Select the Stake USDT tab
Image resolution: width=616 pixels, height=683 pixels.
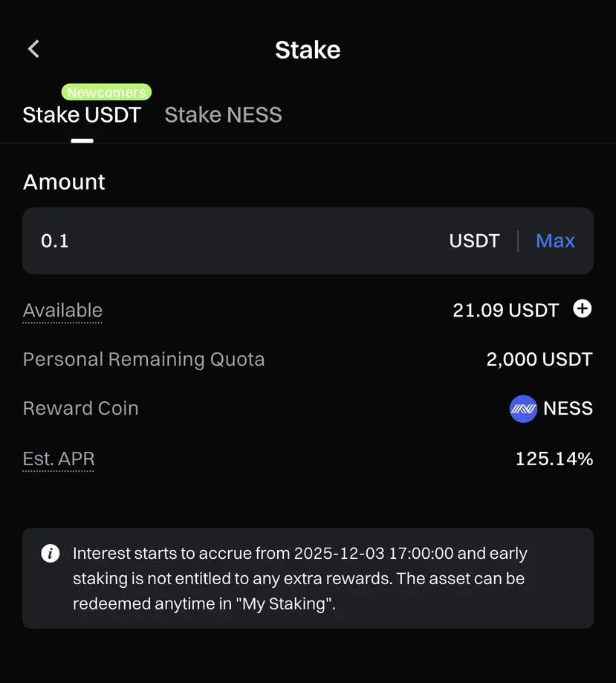pyautogui.click(x=82, y=115)
